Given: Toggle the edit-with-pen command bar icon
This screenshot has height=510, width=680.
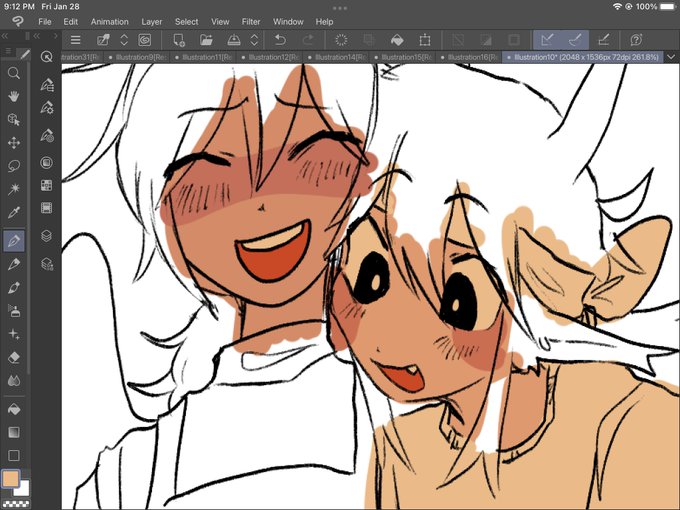Looking at the screenshot, I should coord(103,40).
